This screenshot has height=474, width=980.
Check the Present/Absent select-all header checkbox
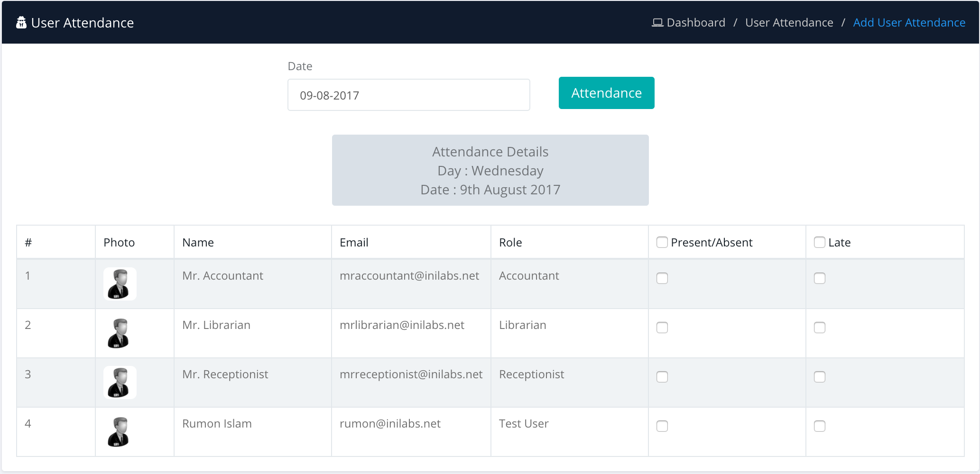662,242
